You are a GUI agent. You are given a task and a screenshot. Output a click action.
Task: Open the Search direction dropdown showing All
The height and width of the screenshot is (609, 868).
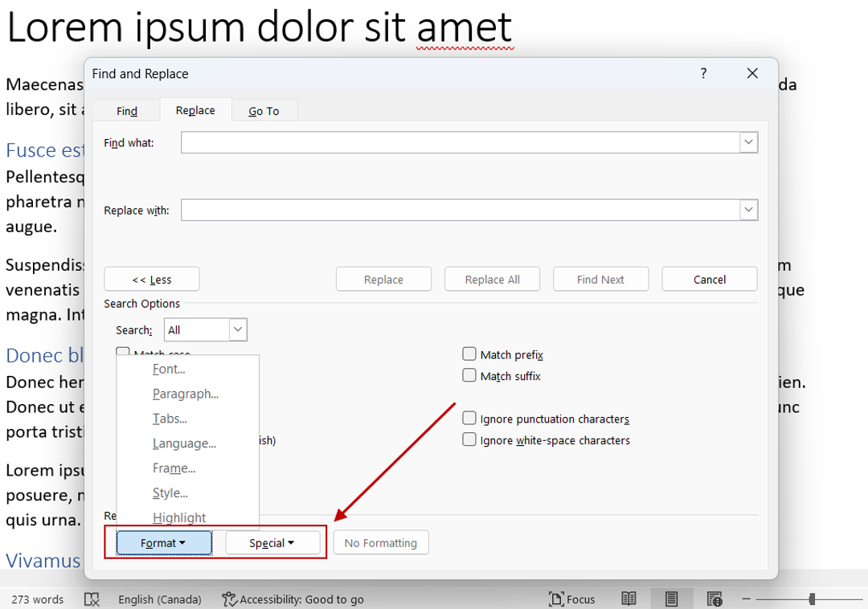(x=237, y=329)
